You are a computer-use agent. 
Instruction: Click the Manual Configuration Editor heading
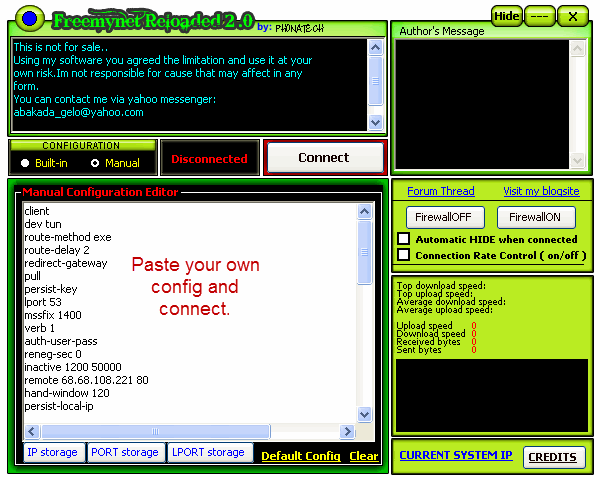pos(100,192)
